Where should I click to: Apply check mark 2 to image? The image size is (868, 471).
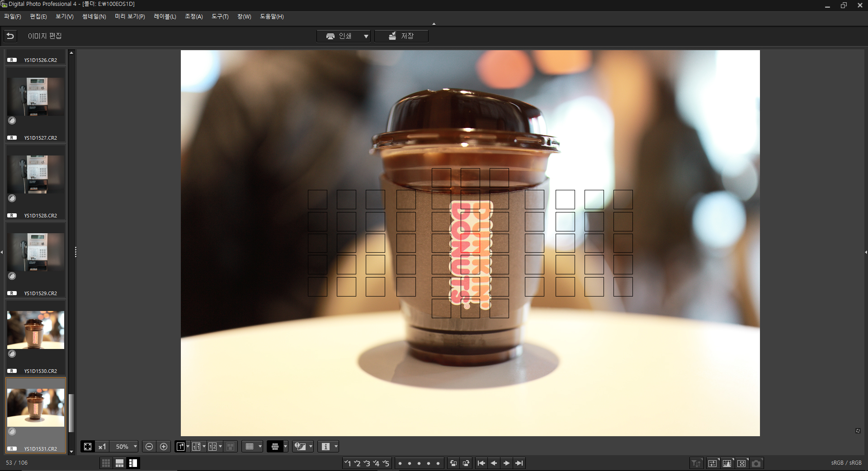point(357,463)
